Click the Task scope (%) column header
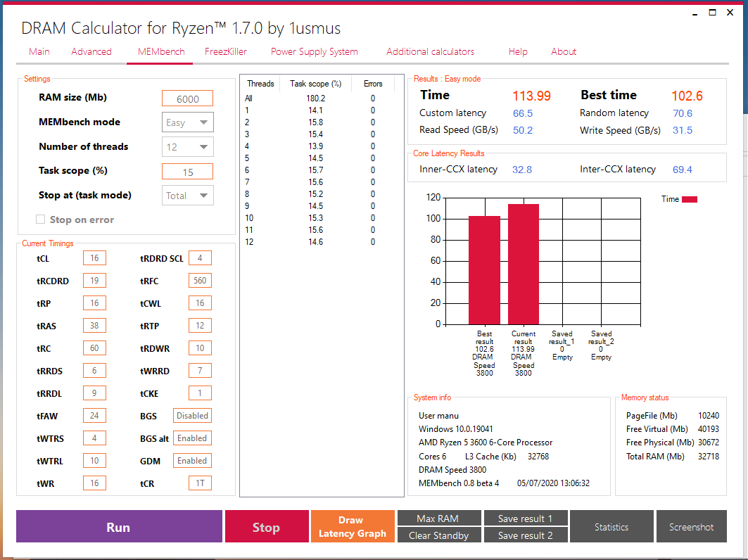 coord(315,84)
